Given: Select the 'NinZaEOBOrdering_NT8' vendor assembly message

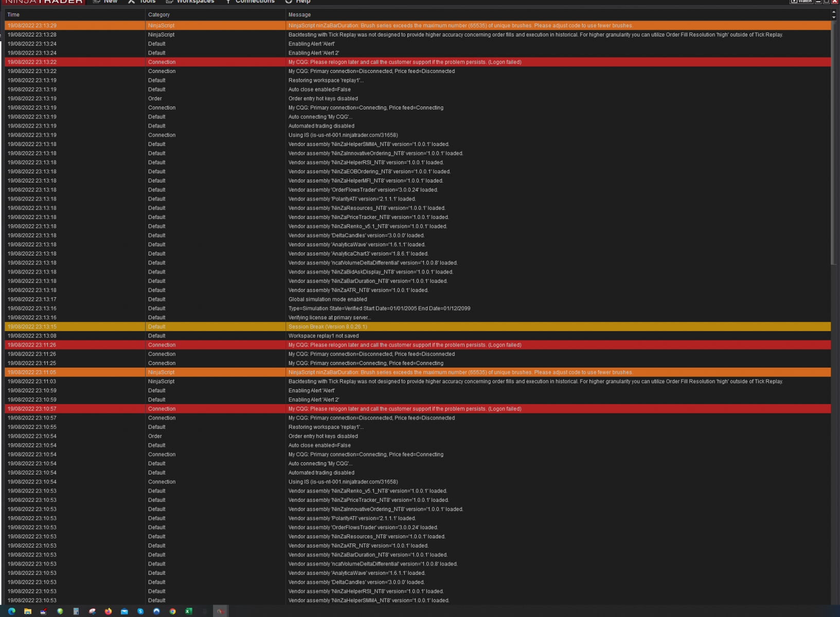Looking at the screenshot, I should click(x=369, y=172).
